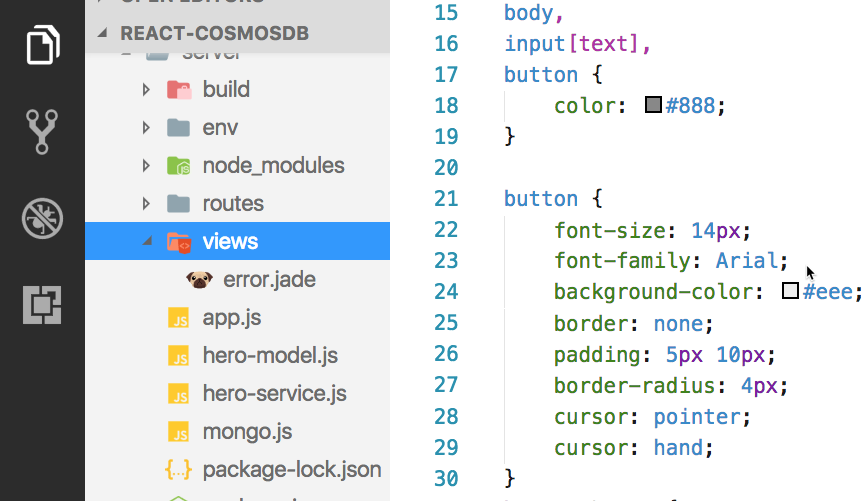
Task: Click the 'color' property on line 18
Action: [x=584, y=106]
